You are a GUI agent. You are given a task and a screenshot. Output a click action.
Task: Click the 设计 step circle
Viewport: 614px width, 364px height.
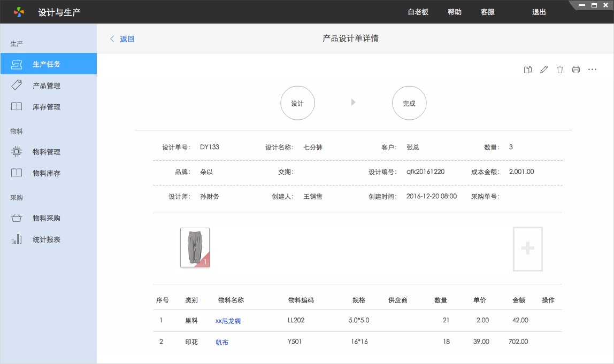coord(297,103)
